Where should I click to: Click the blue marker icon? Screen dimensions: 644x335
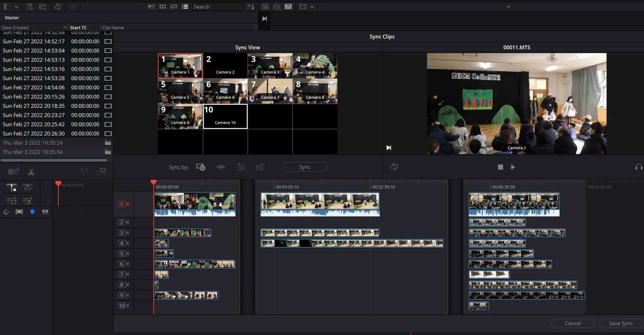point(33,212)
